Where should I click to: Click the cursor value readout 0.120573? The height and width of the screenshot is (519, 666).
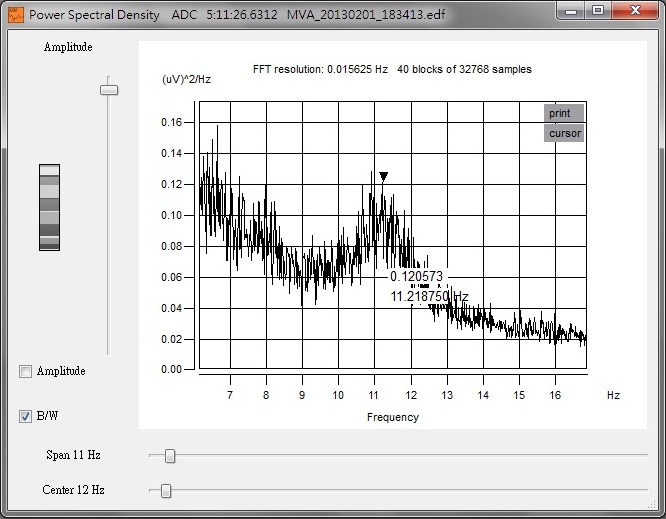click(x=416, y=276)
